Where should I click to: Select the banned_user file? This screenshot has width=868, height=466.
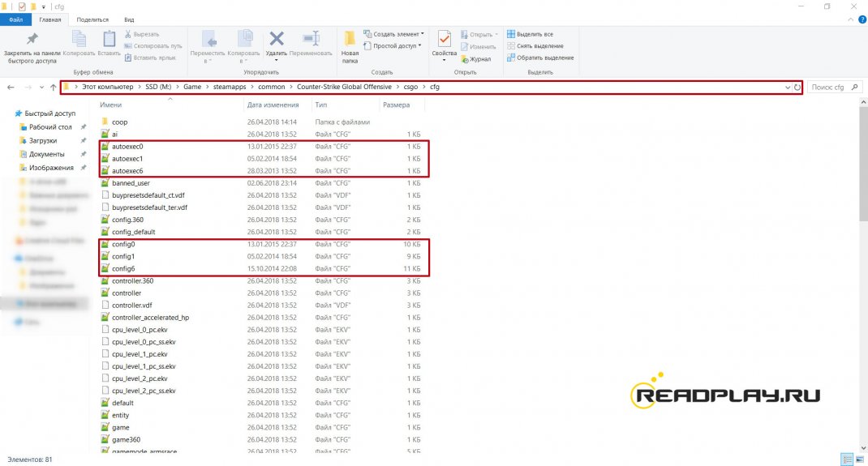(x=131, y=183)
